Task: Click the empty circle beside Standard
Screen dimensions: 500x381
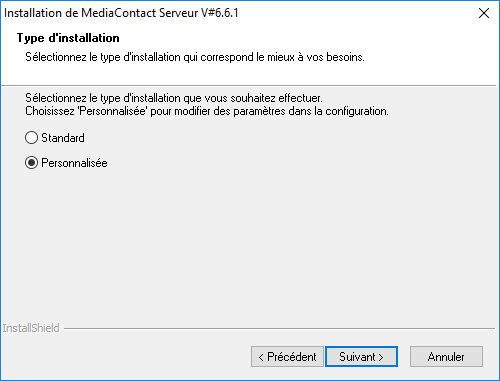Action: (31, 138)
